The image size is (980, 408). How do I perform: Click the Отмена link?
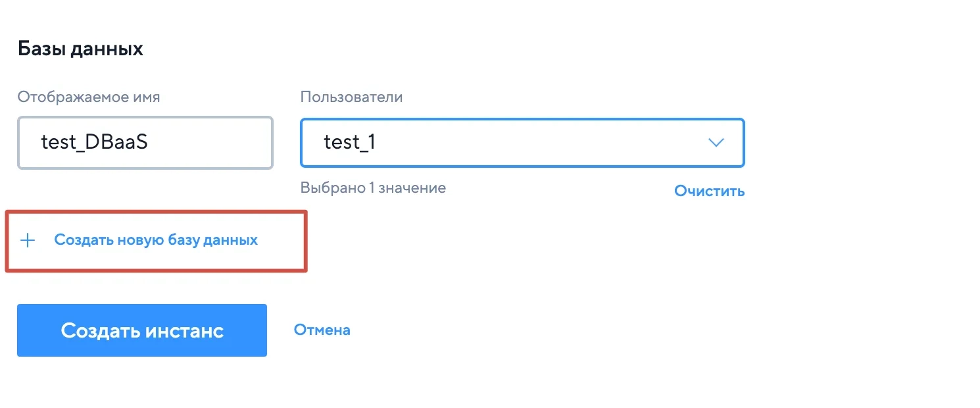[x=322, y=330]
